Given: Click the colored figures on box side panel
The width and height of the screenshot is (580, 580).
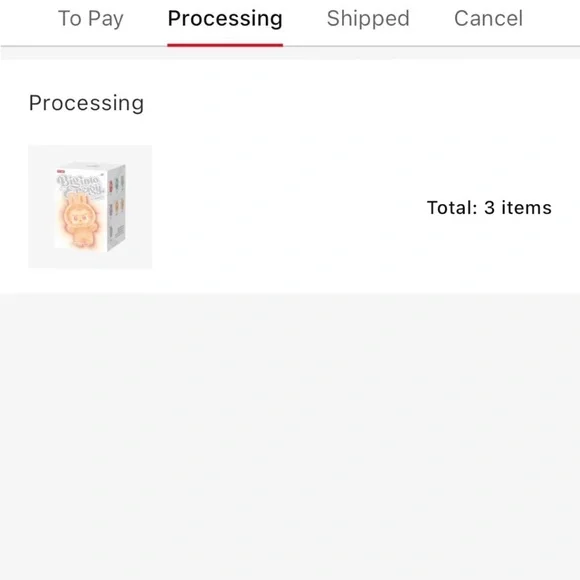Looking at the screenshot, I should click(x=117, y=196).
